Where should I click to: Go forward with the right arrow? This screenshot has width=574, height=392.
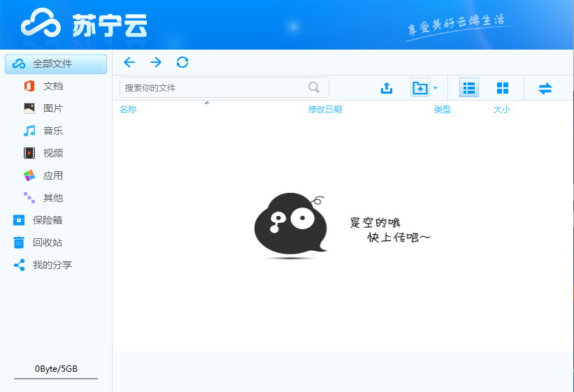pos(156,62)
